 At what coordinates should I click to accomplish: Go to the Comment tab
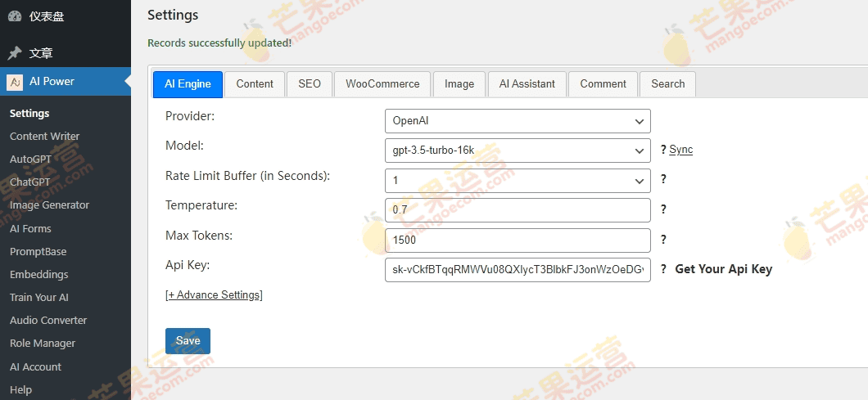pyautogui.click(x=603, y=84)
